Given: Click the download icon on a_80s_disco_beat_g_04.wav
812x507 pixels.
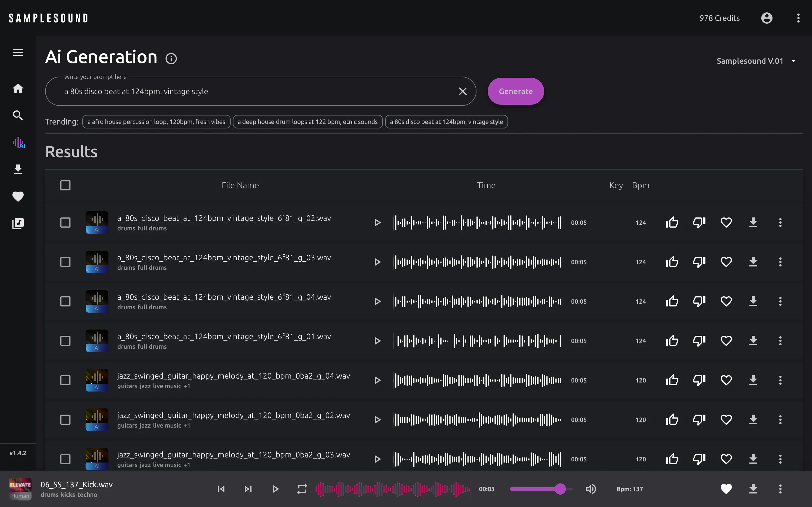Looking at the screenshot, I should pos(753,301).
